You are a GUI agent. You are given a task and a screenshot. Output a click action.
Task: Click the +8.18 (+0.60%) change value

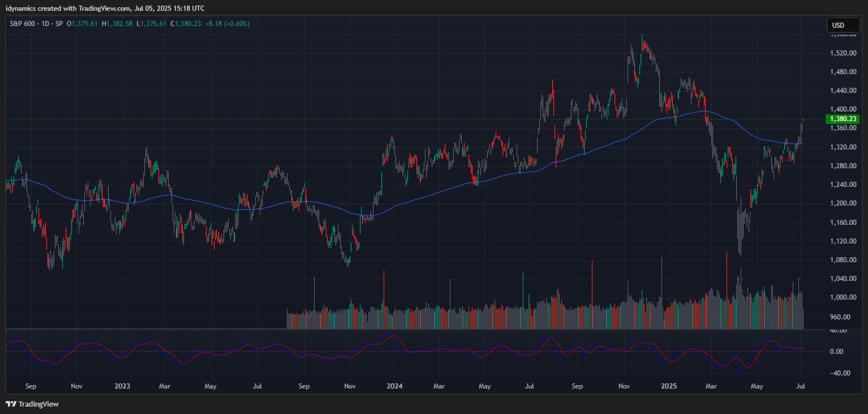[227, 24]
